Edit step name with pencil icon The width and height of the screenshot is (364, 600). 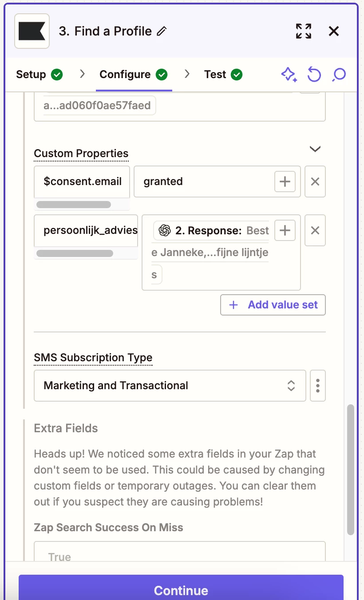tap(162, 31)
